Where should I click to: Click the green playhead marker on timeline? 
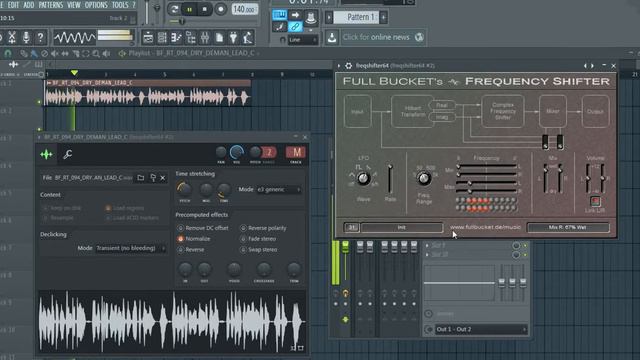click(74, 73)
